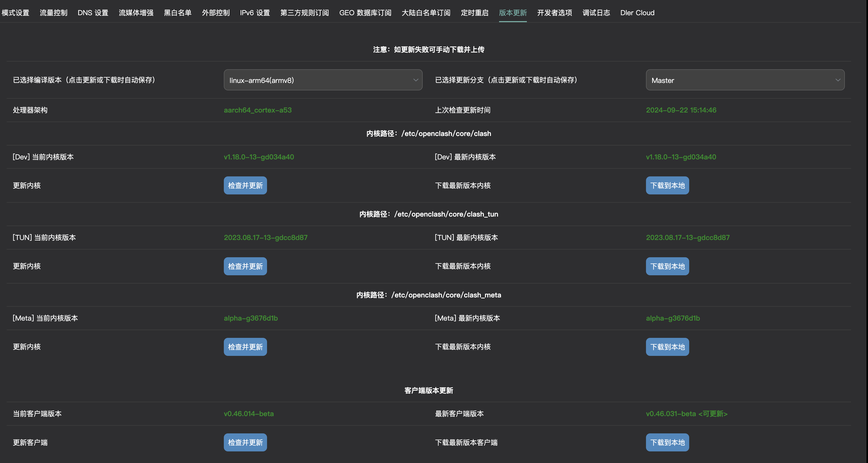Switch to the Dler Cloud tab
868x463 pixels.
tap(637, 13)
